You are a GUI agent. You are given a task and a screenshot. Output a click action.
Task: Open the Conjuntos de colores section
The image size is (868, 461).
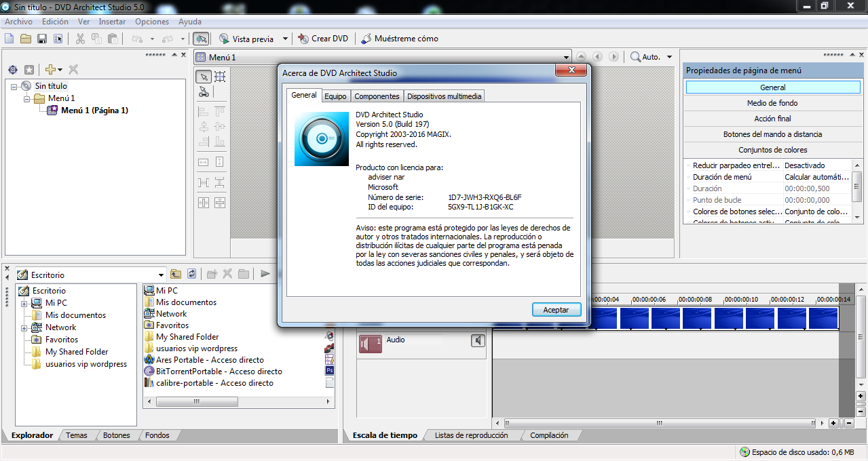772,150
